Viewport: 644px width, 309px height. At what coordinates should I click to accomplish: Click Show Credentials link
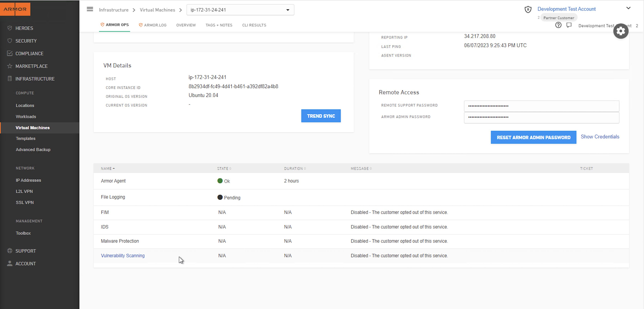(599, 137)
